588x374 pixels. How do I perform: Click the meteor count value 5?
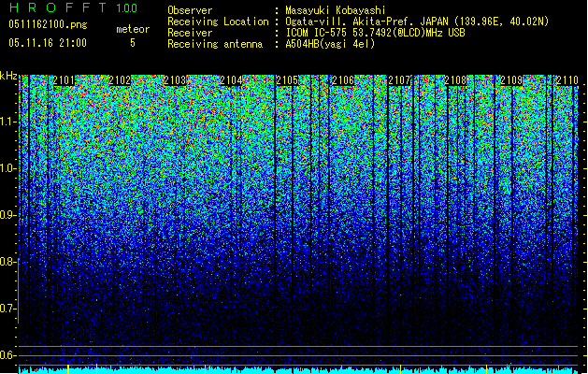133,43
